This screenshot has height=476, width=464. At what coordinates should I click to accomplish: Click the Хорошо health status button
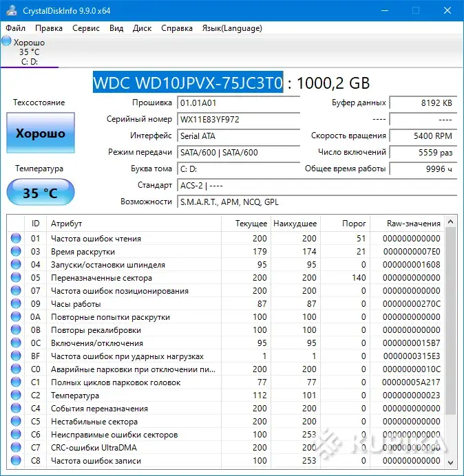click(41, 133)
